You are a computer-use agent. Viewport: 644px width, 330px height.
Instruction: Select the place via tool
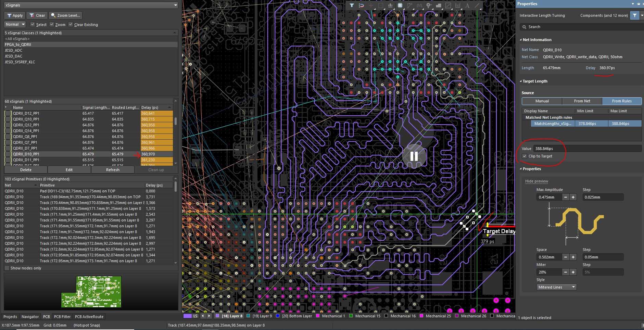(x=429, y=5)
